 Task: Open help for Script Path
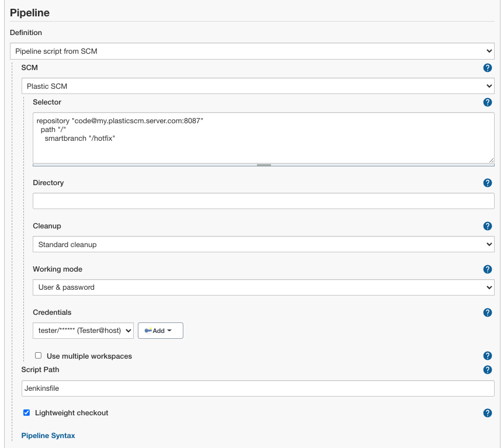[x=487, y=370]
